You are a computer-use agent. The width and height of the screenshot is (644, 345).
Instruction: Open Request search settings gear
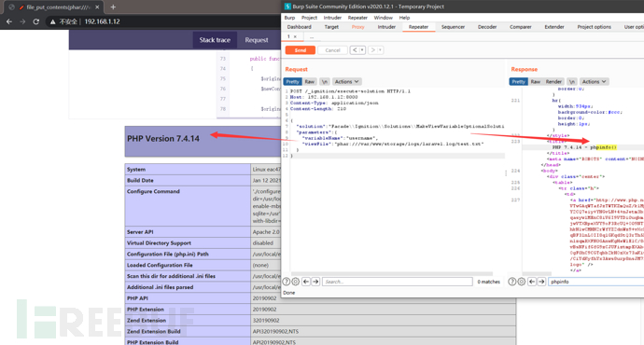click(x=295, y=282)
